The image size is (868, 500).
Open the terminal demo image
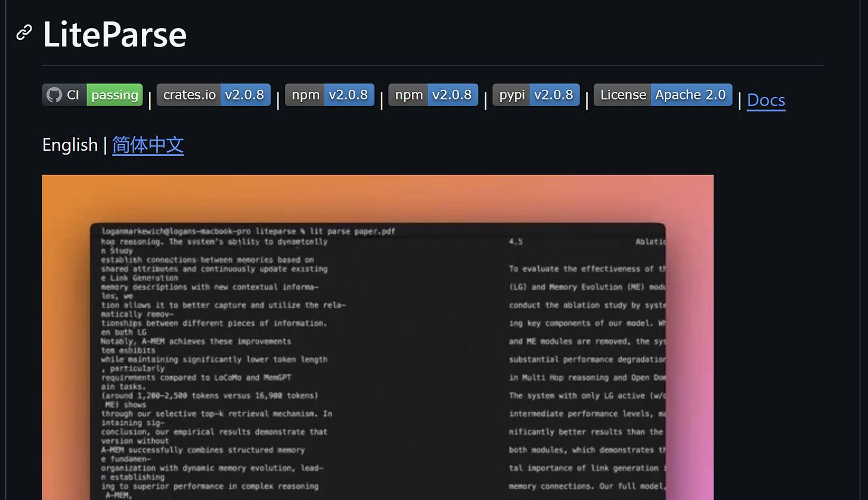point(378,337)
